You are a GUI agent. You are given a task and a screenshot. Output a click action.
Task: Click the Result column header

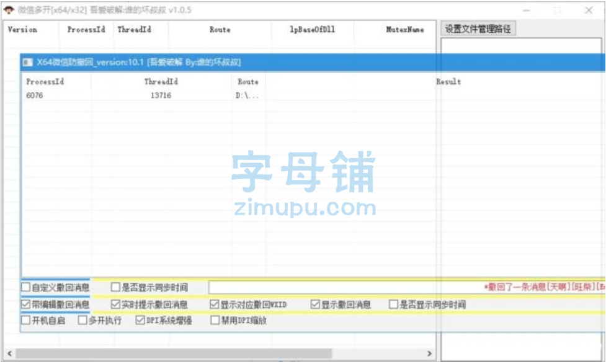(x=448, y=81)
